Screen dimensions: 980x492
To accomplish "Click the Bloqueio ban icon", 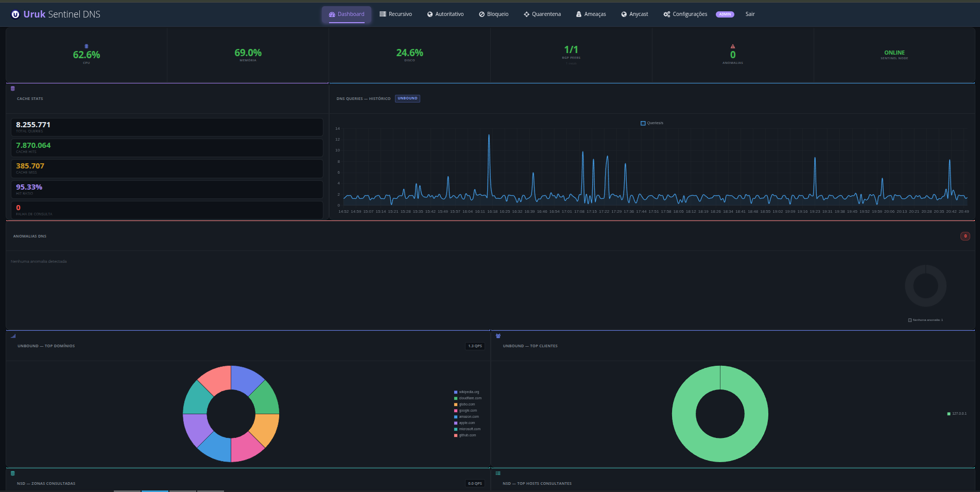I will coord(482,14).
